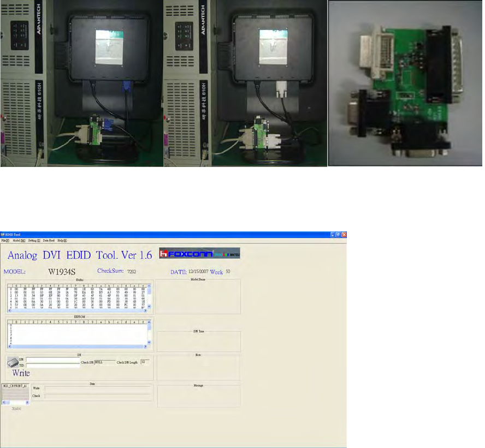Click the Write label
This screenshot has height=448, width=485.
(21, 373)
